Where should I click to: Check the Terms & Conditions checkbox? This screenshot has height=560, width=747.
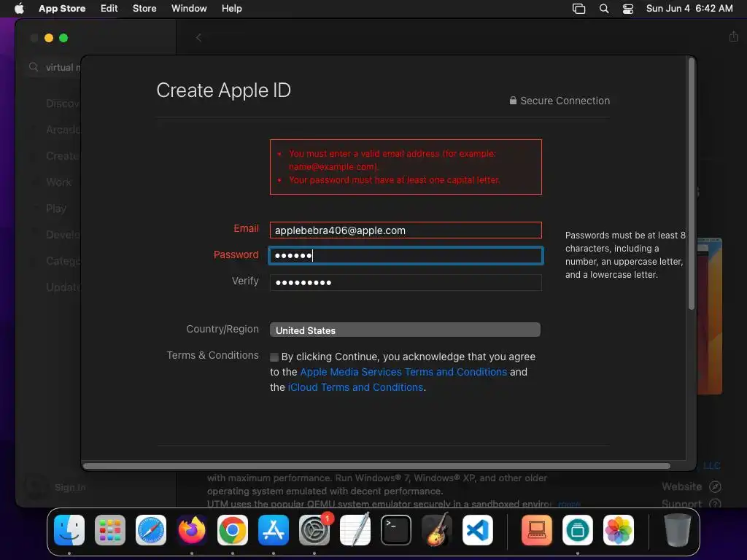pos(274,357)
